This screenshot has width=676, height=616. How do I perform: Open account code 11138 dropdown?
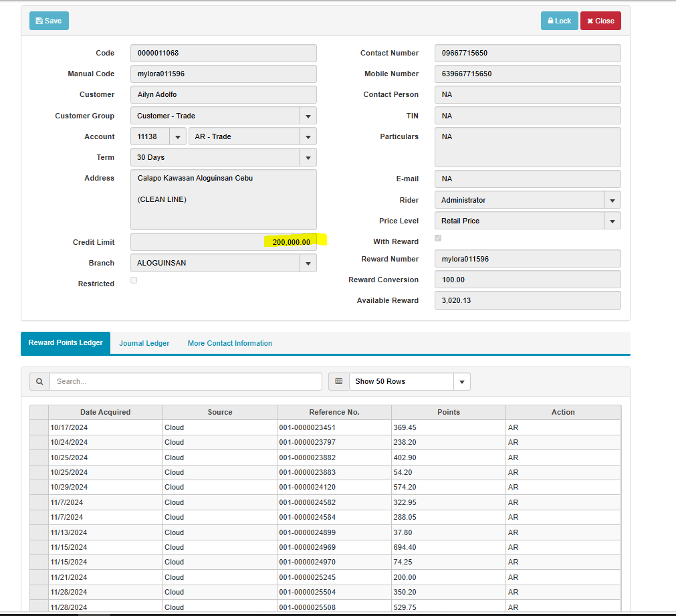(177, 136)
